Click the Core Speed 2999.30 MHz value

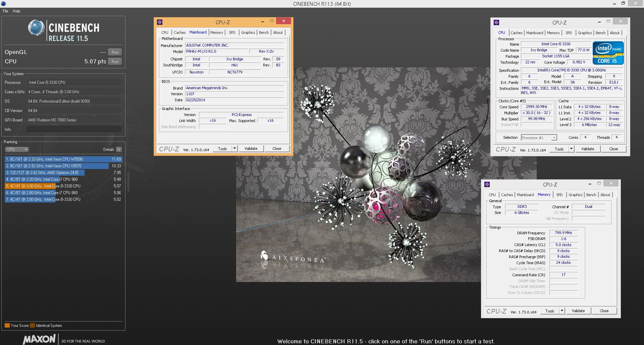click(x=536, y=107)
